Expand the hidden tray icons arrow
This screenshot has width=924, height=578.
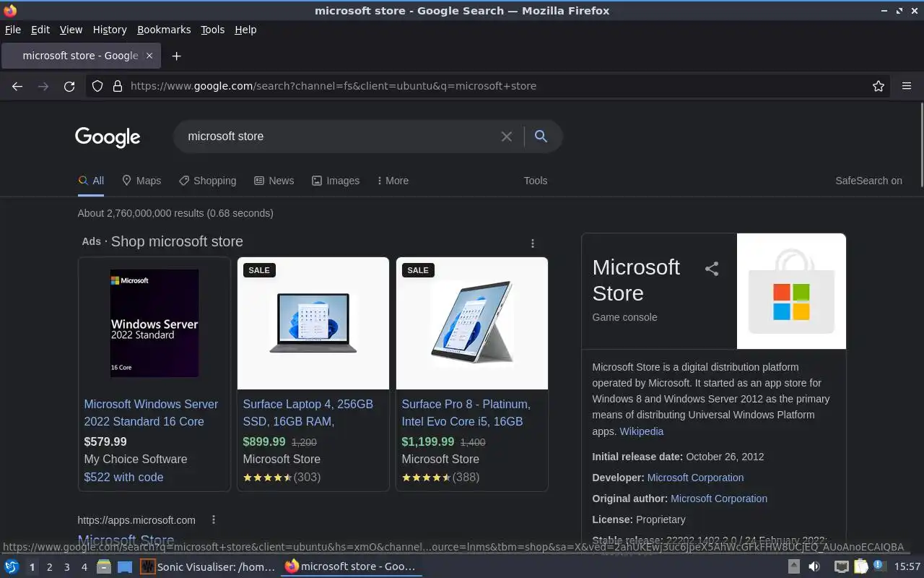pos(793,567)
